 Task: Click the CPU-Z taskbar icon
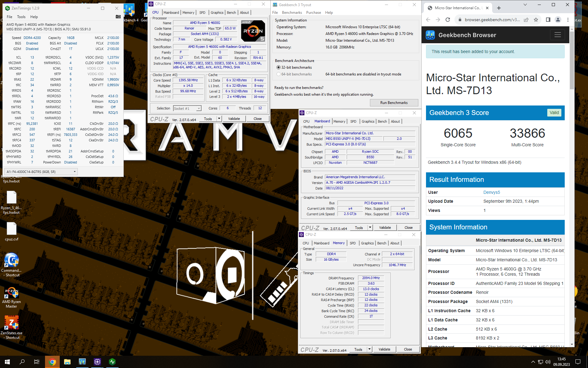pos(97,362)
